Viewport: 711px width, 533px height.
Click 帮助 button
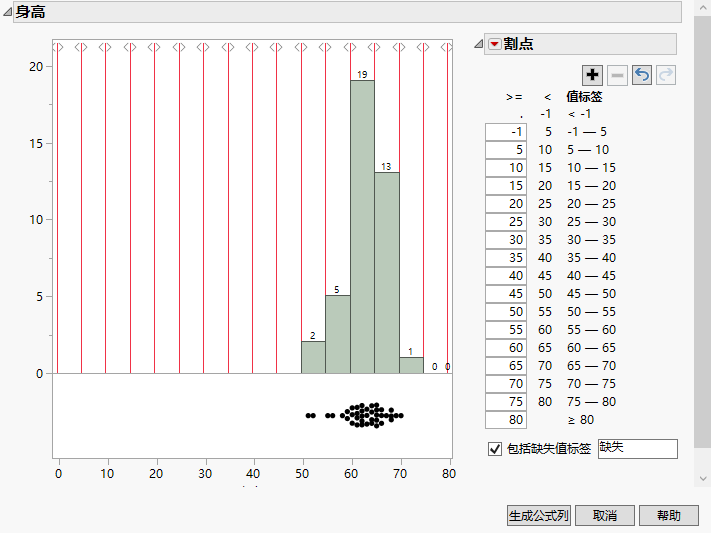669,515
